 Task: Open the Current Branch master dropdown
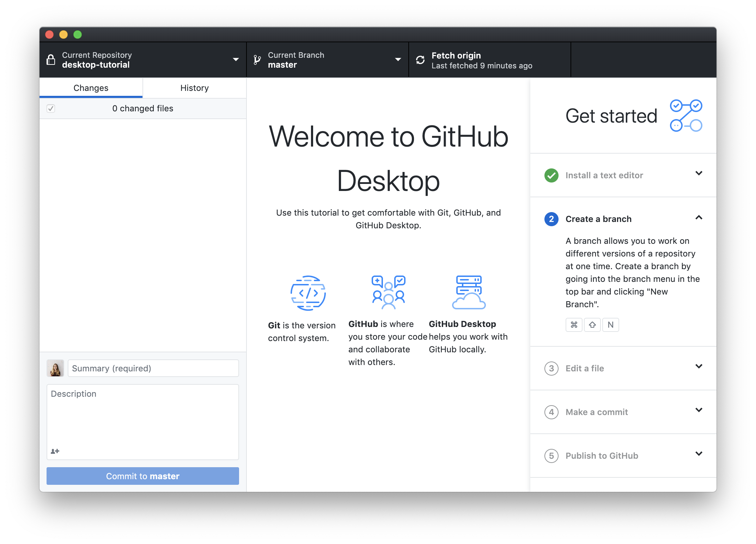pyautogui.click(x=328, y=60)
